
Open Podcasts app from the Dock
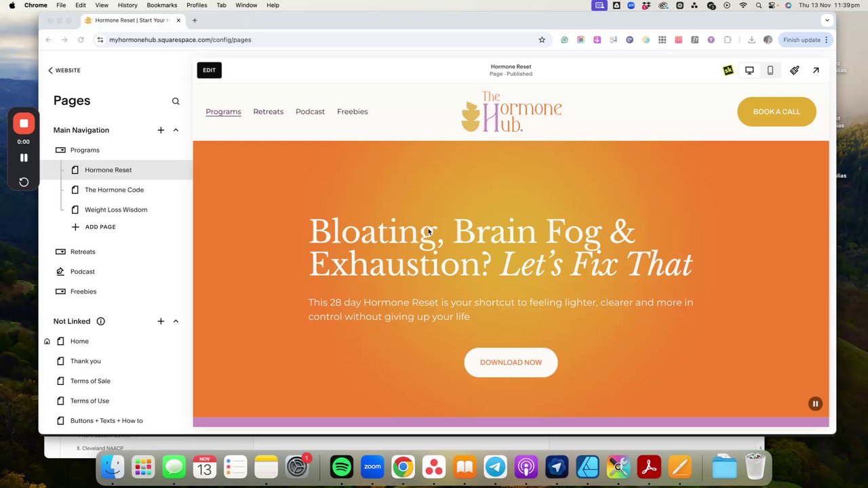pyautogui.click(x=526, y=467)
